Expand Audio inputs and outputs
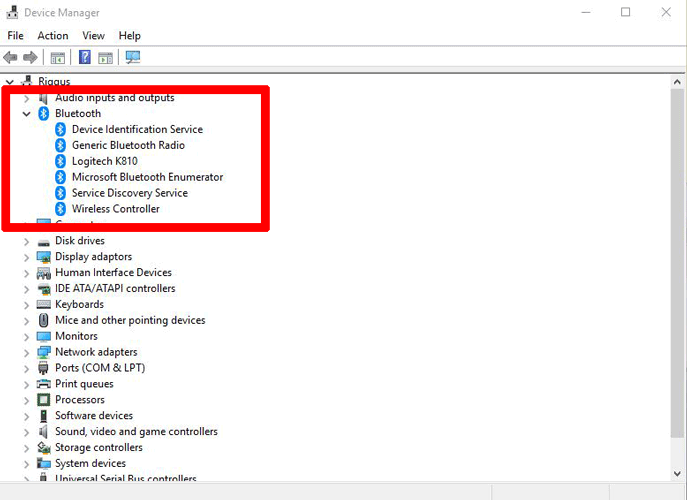Screen dimensions: 687x500 point(27,99)
